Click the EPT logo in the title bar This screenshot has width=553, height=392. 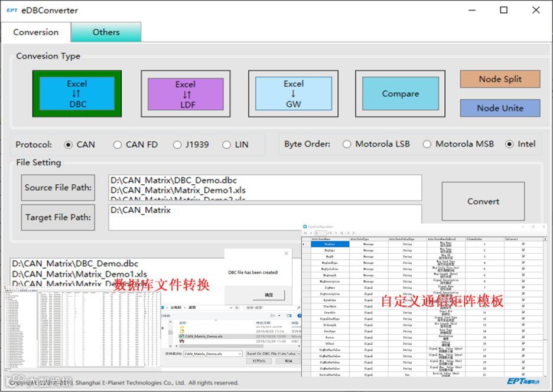tap(12, 10)
